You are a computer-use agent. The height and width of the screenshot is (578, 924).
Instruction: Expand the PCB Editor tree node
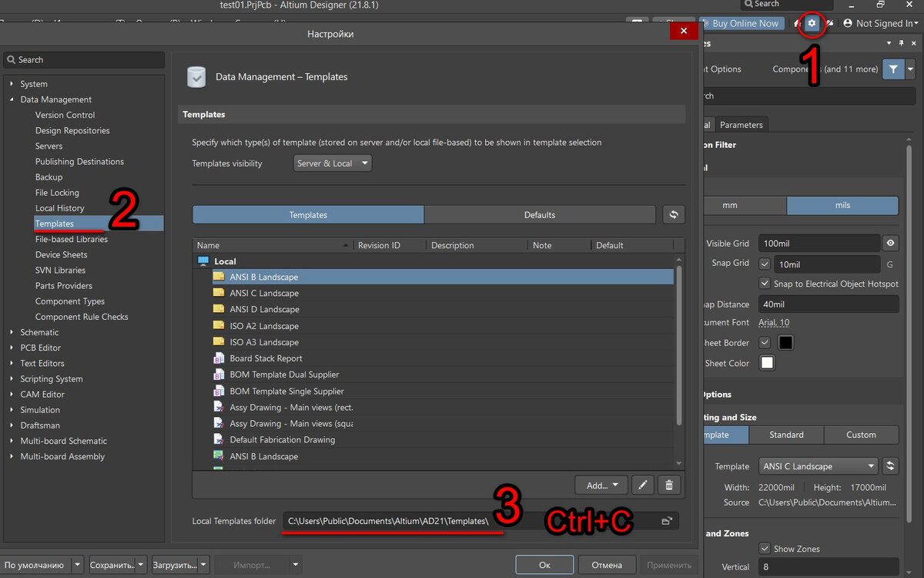(12, 348)
